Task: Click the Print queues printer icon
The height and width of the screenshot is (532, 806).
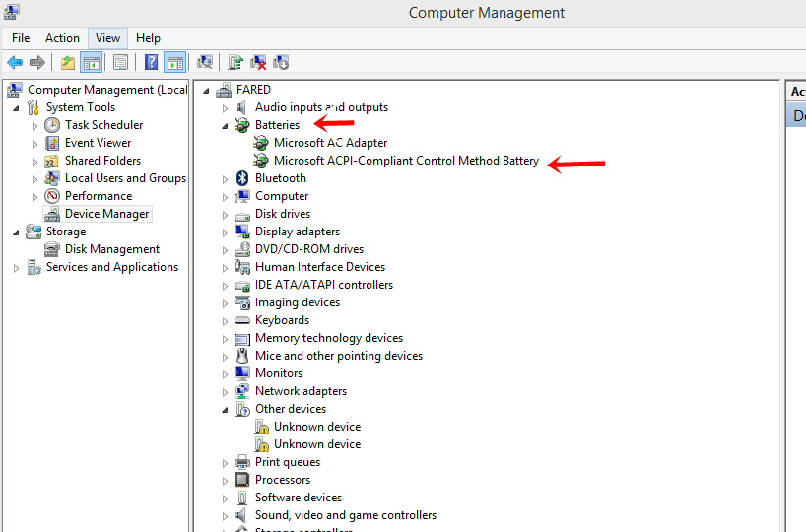Action: point(242,462)
